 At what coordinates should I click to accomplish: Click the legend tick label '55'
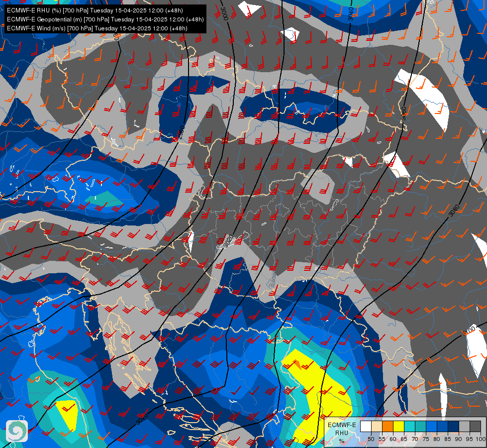pyautogui.click(x=382, y=439)
